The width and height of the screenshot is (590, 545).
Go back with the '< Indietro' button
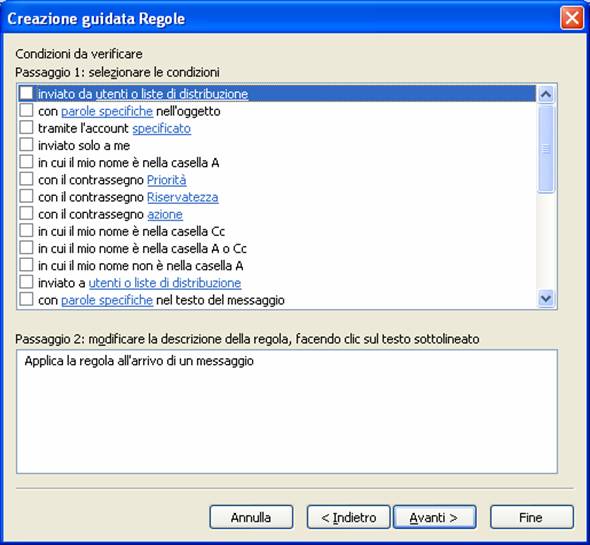(348, 518)
